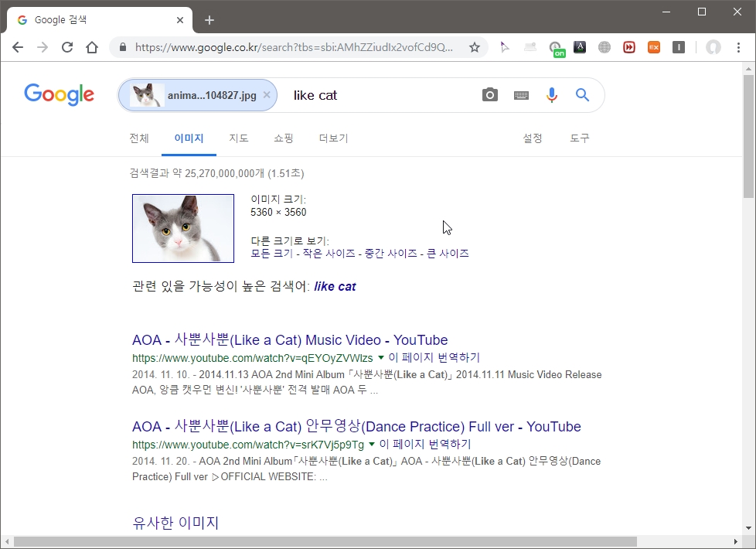
Task: Click the search-by-image camera icon
Action: pyautogui.click(x=489, y=94)
